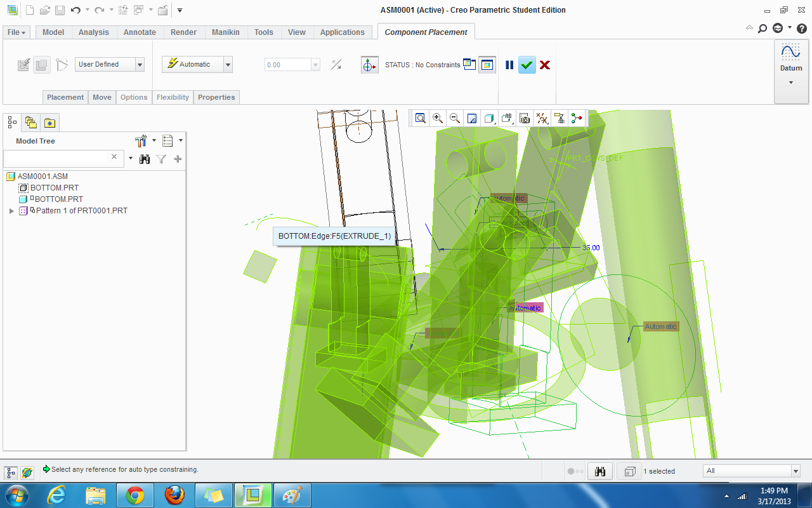Cancel placement with the red X

544,65
